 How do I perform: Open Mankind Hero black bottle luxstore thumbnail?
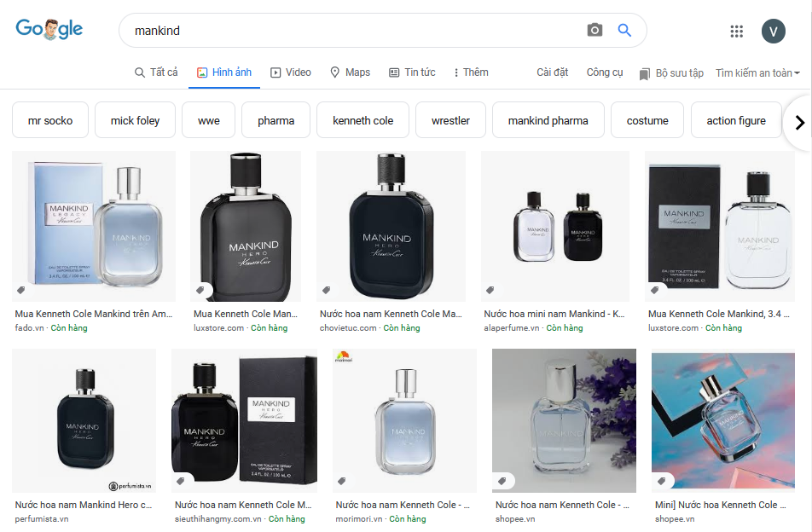click(246, 226)
